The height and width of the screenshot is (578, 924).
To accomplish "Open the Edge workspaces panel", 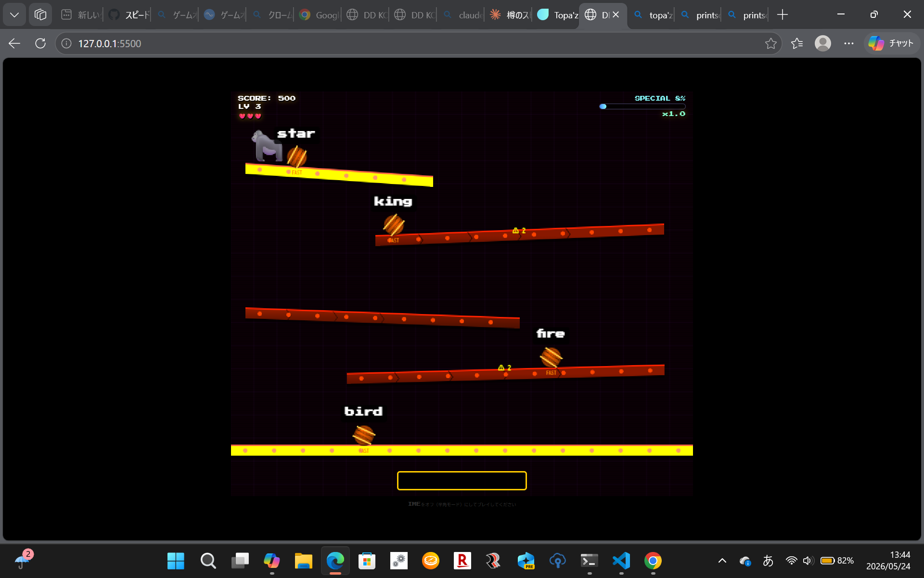I will pyautogui.click(x=40, y=14).
